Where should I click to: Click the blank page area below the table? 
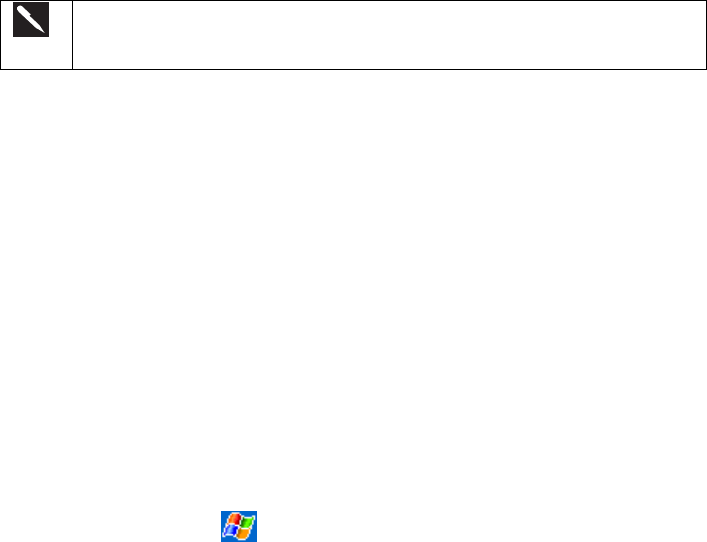(354, 289)
